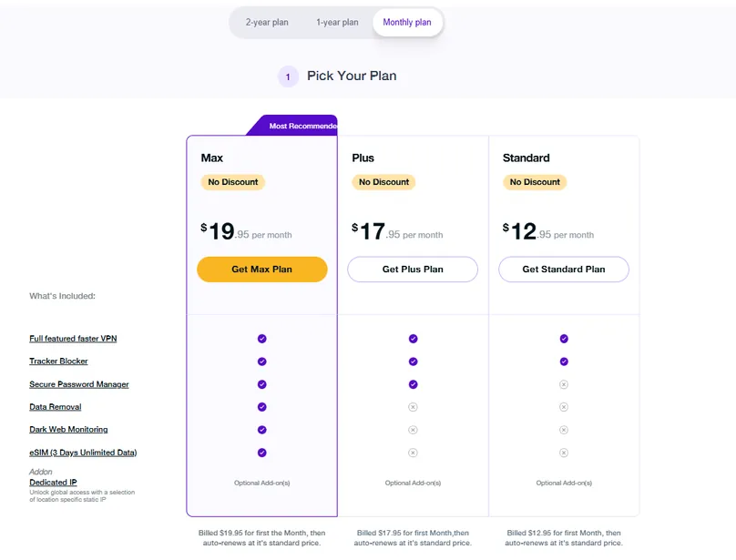Click Standard plan's Tracker Blocker checkmark
Viewport: 736px width, 560px height.
[564, 361]
